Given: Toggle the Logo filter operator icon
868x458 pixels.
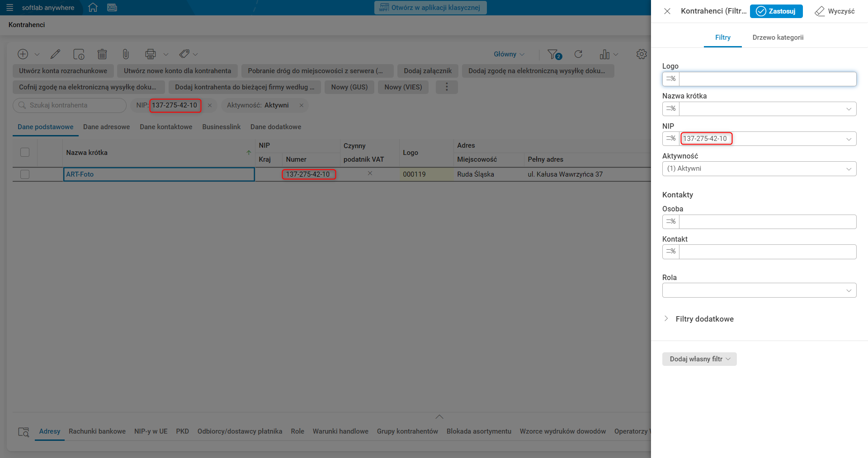Looking at the screenshot, I should (671, 79).
